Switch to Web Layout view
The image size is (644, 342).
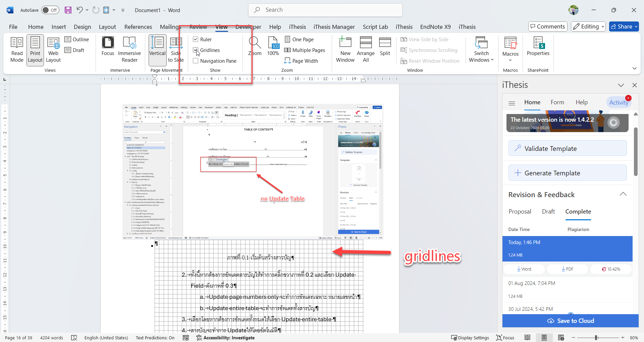click(53, 50)
